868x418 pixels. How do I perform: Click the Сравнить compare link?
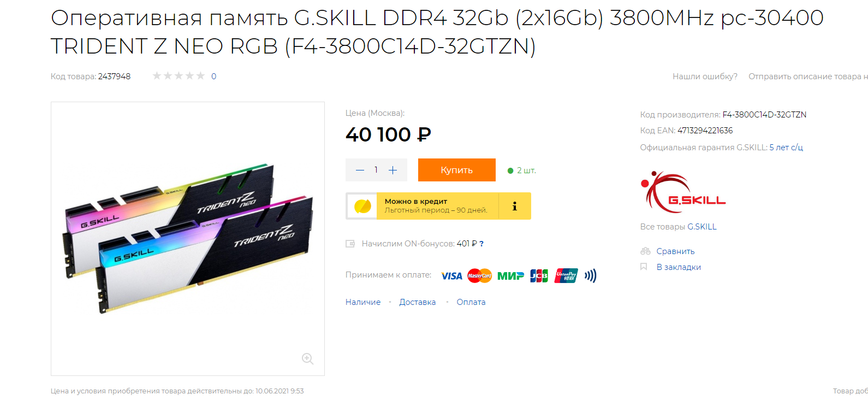tap(675, 251)
